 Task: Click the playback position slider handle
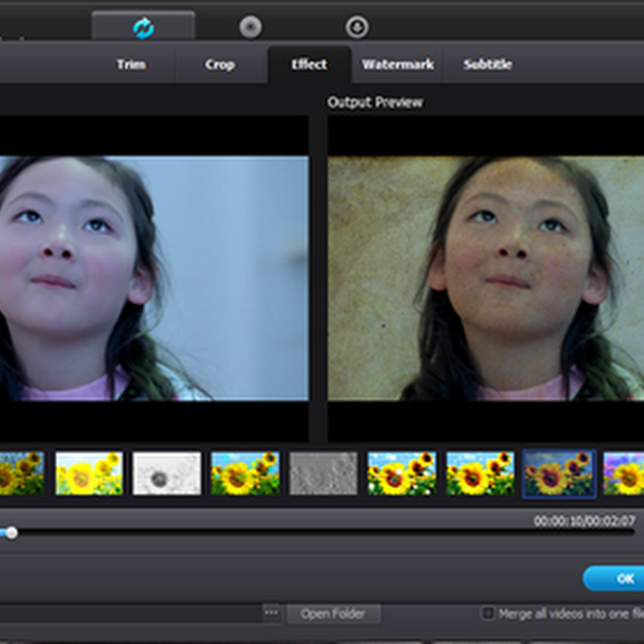click(11, 532)
